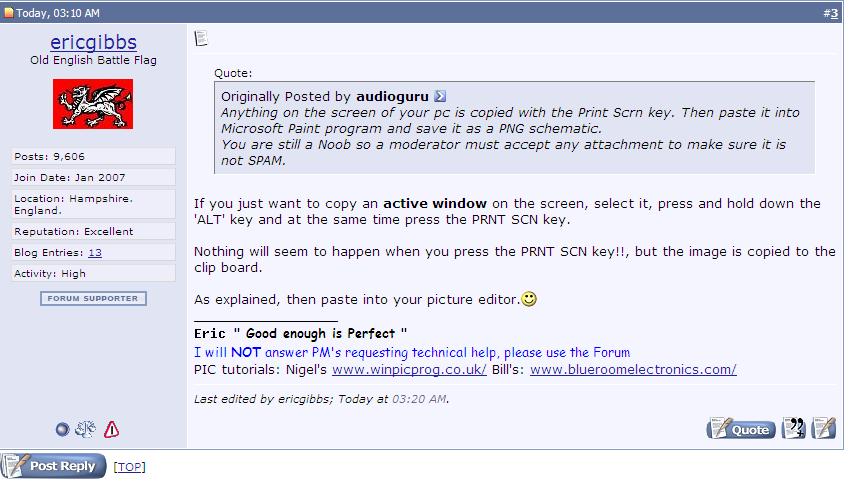Click the report post warning triangle icon
The height and width of the screenshot is (491, 850).
(111, 429)
